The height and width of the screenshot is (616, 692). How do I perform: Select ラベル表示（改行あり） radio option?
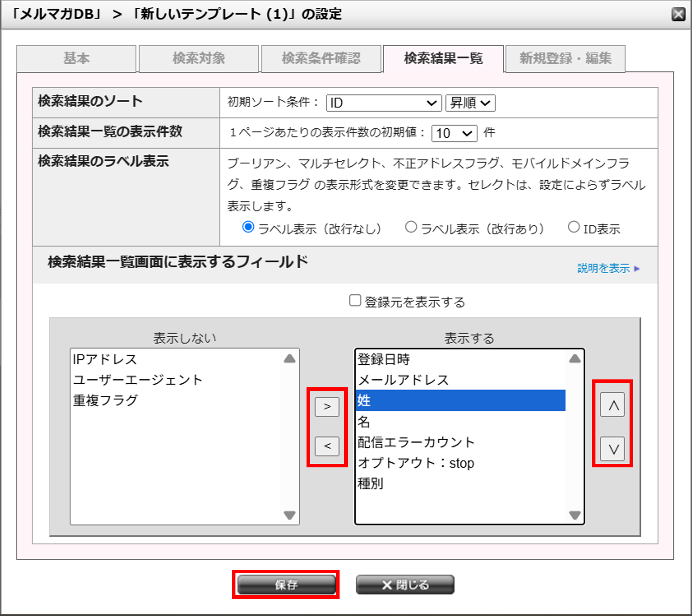point(411,227)
